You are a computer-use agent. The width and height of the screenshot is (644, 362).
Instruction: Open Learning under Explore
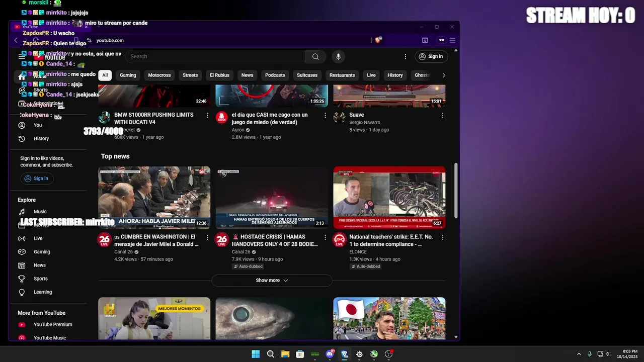point(48,292)
